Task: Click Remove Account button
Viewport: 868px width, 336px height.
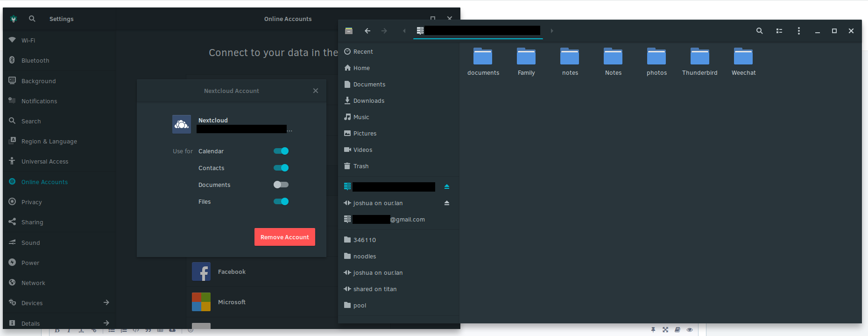Action: (285, 237)
